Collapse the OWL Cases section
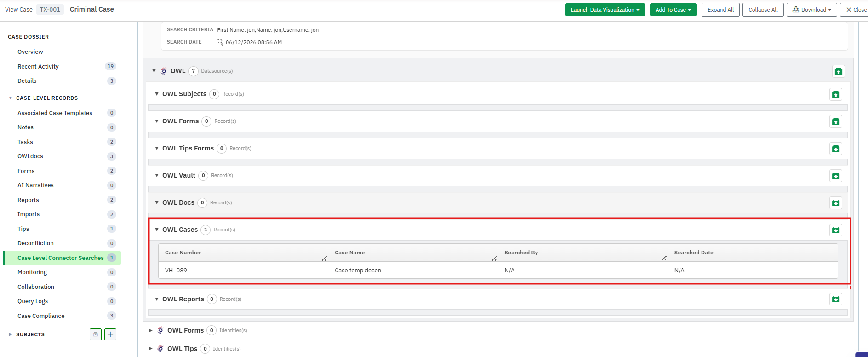The height and width of the screenshot is (357, 868). 157,230
